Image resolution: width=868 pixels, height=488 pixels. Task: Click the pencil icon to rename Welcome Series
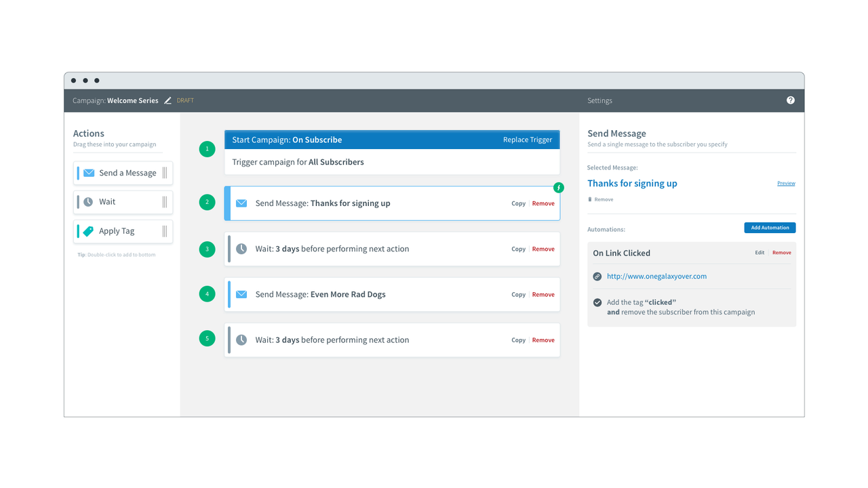point(167,100)
